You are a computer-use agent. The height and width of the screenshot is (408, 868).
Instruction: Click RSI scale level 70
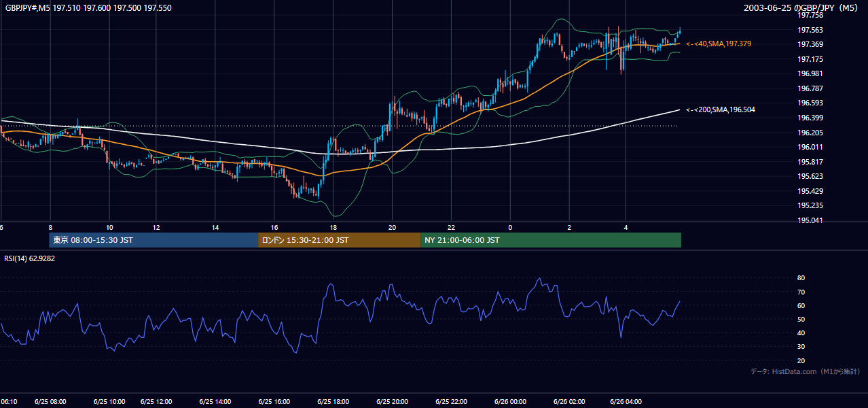pyautogui.click(x=801, y=292)
